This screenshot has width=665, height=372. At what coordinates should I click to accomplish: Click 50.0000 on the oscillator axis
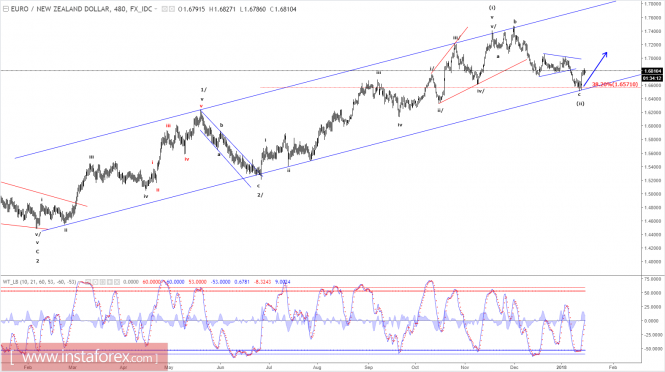(654, 293)
